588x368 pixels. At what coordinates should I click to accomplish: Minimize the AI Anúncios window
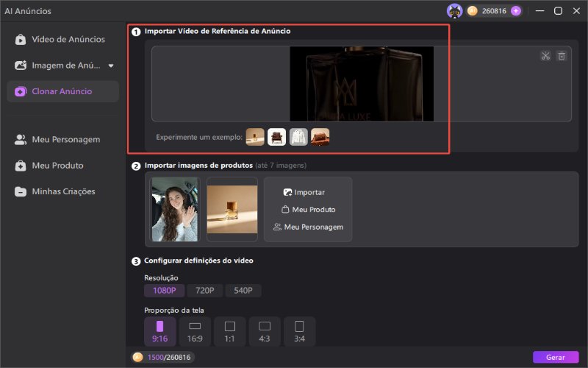[539, 11]
